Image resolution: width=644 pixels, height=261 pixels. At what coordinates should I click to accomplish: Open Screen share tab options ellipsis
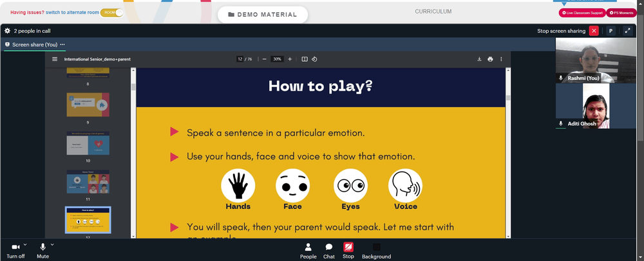(x=62, y=44)
